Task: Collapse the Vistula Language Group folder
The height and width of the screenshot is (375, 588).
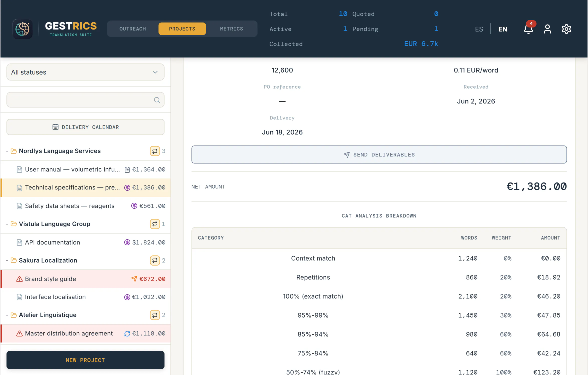Action: pyautogui.click(x=7, y=224)
